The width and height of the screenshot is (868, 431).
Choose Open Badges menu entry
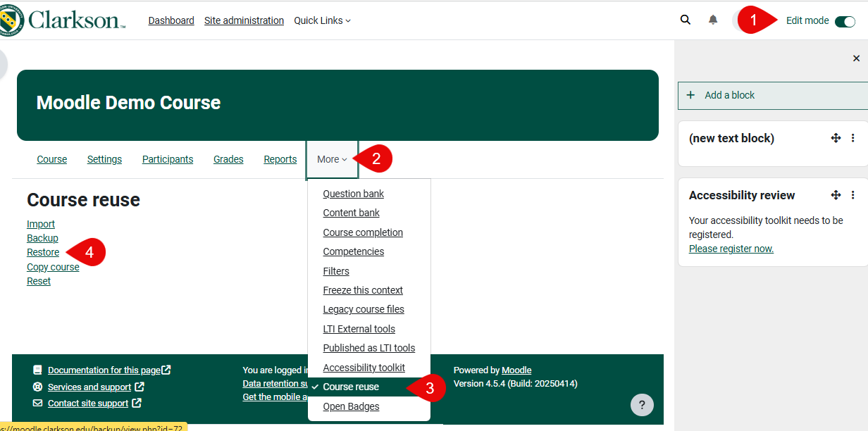pyautogui.click(x=351, y=406)
